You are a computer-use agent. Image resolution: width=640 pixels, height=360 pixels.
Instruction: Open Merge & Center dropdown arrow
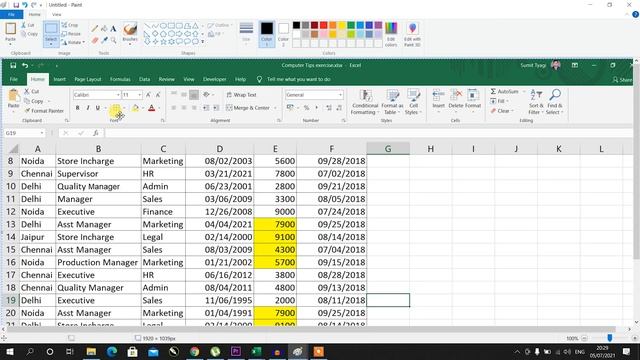click(x=275, y=108)
